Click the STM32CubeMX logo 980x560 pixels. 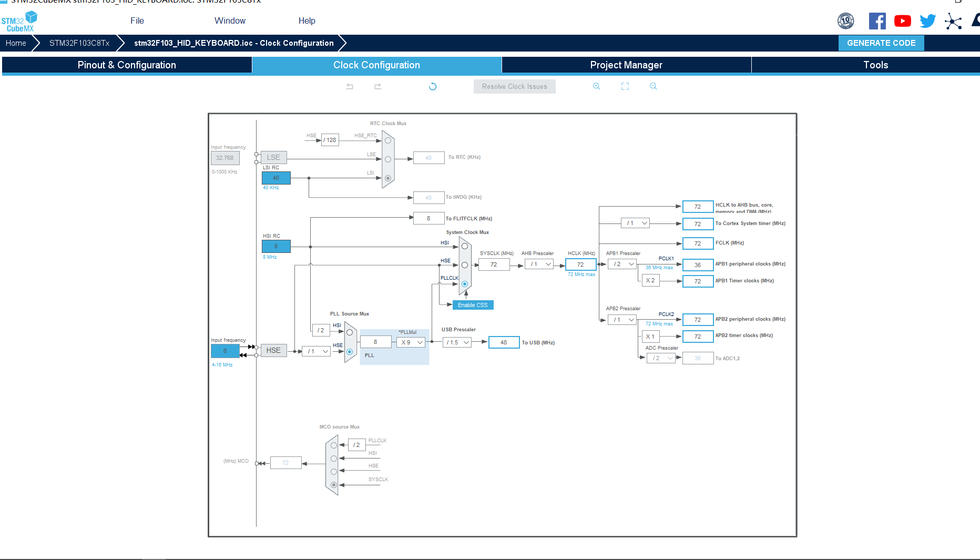pyautogui.click(x=19, y=22)
